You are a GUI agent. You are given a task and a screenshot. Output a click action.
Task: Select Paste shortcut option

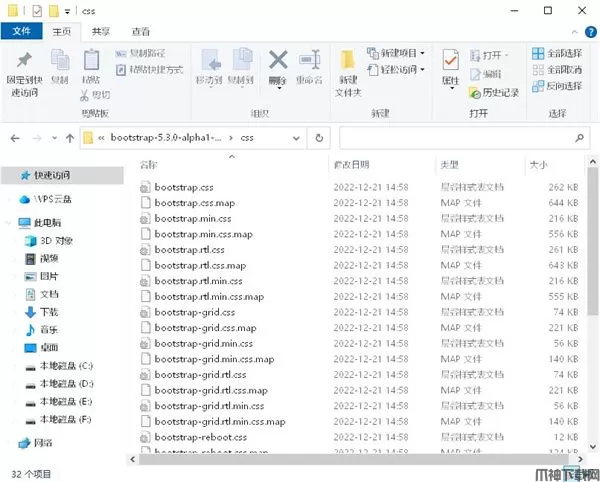[150, 70]
